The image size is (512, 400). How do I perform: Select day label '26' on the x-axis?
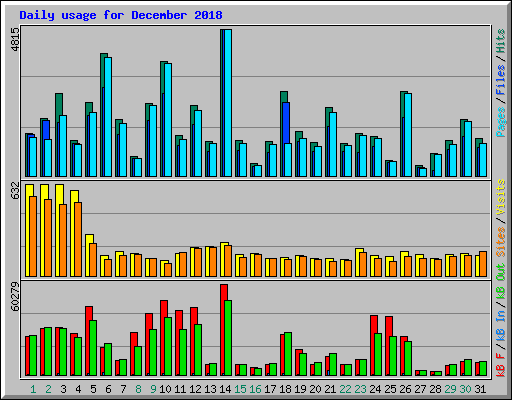tap(405, 389)
